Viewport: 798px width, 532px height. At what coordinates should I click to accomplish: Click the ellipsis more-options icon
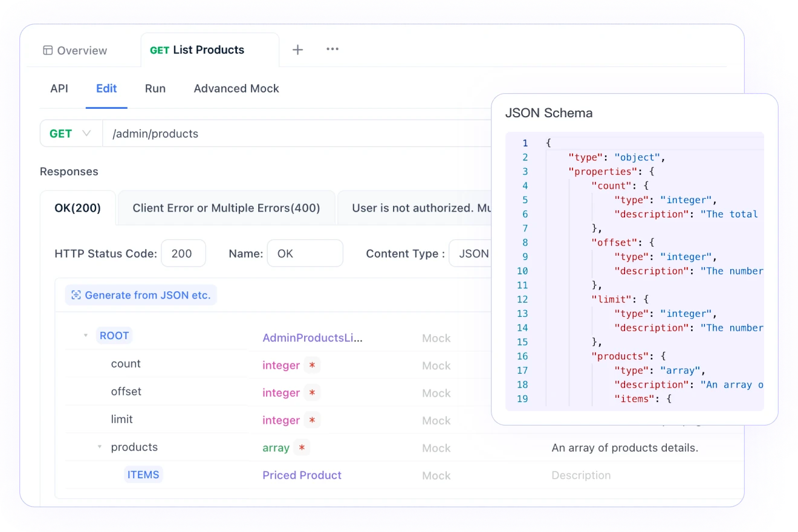332,50
